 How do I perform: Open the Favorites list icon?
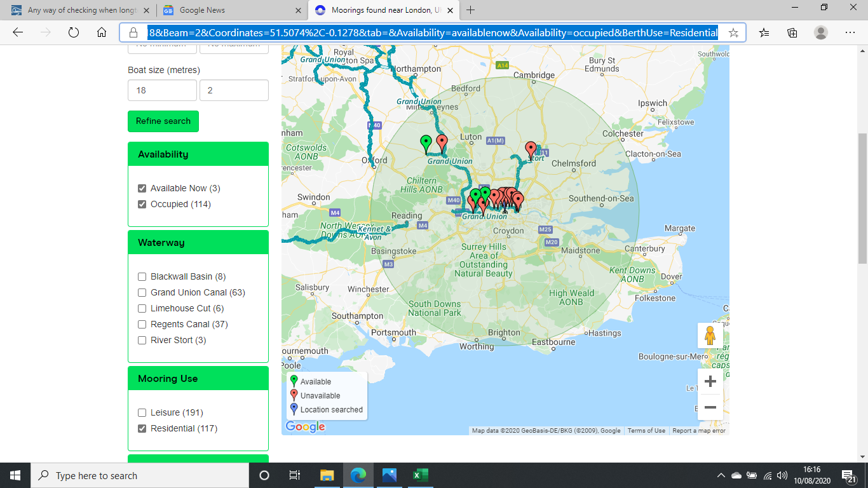(x=764, y=33)
